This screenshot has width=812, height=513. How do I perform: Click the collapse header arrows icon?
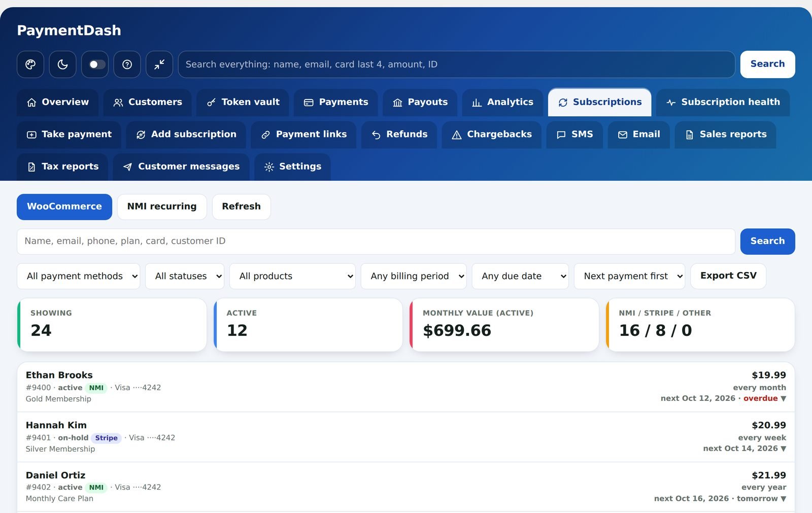(159, 64)
